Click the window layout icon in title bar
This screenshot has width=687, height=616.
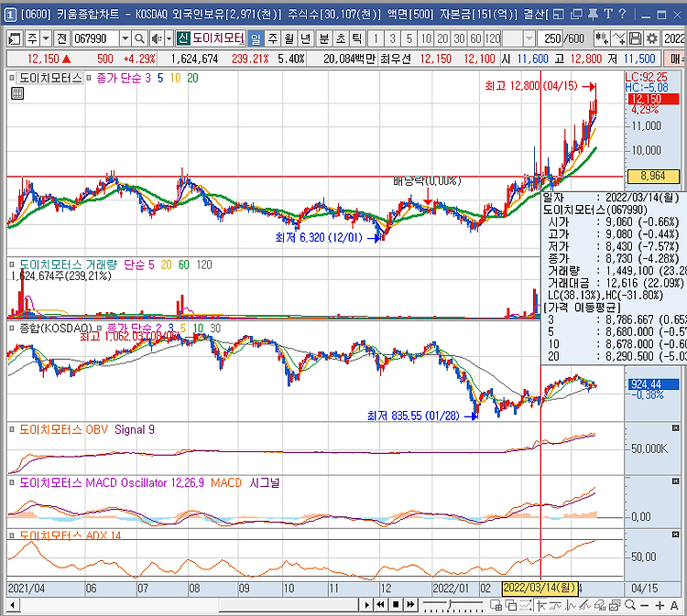tap(559, 15)
